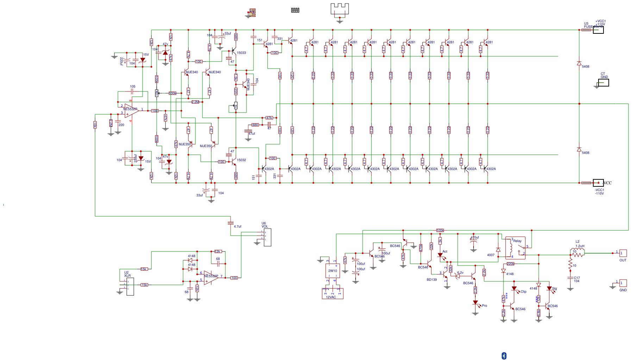Click the red Clip LED symbol
This screenshot has height=364, width=632.
(514, 289)
